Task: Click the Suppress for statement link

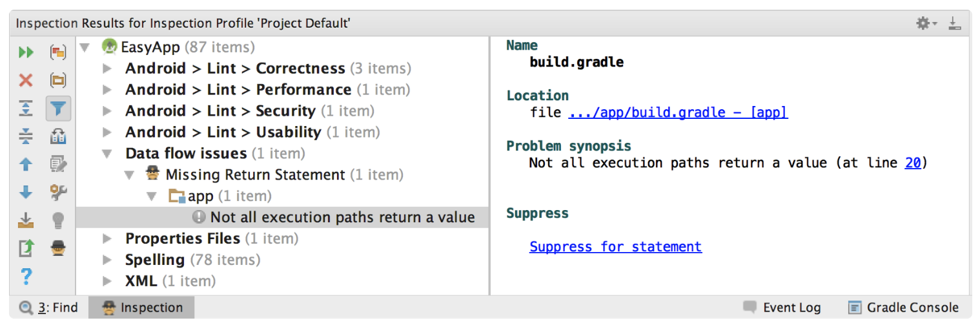Action: 615,247
